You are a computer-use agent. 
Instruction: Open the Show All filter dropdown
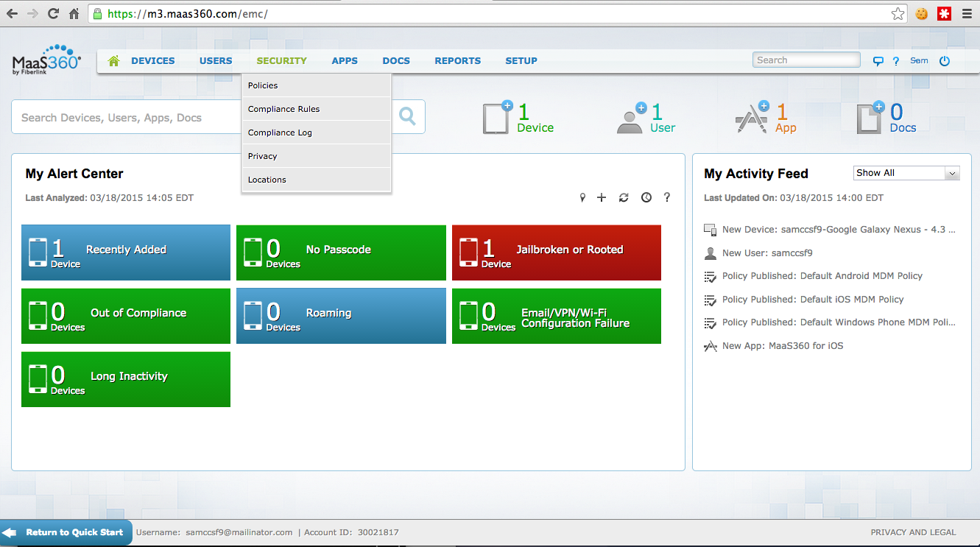(906, 173)
